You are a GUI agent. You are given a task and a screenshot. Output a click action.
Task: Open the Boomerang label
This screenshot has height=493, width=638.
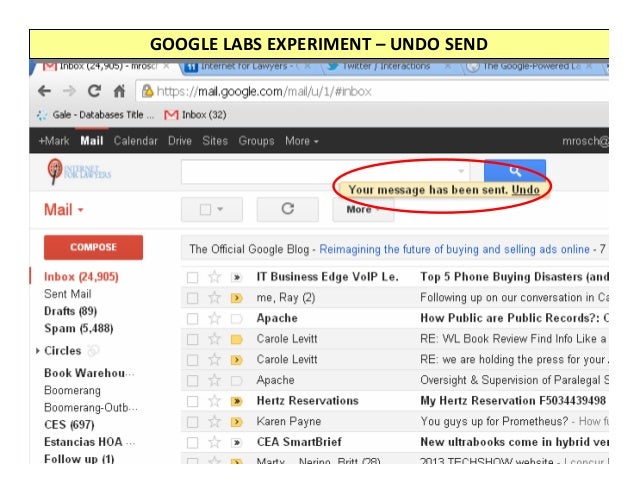72,390
